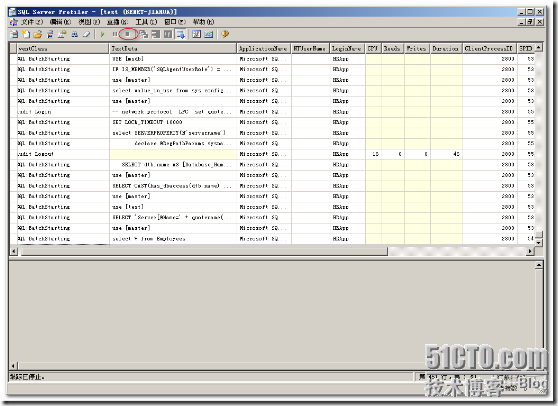
Task: Select the IF IS_MEMBER('SQLAgentUserRole') row
Action: tap(272, 69)
